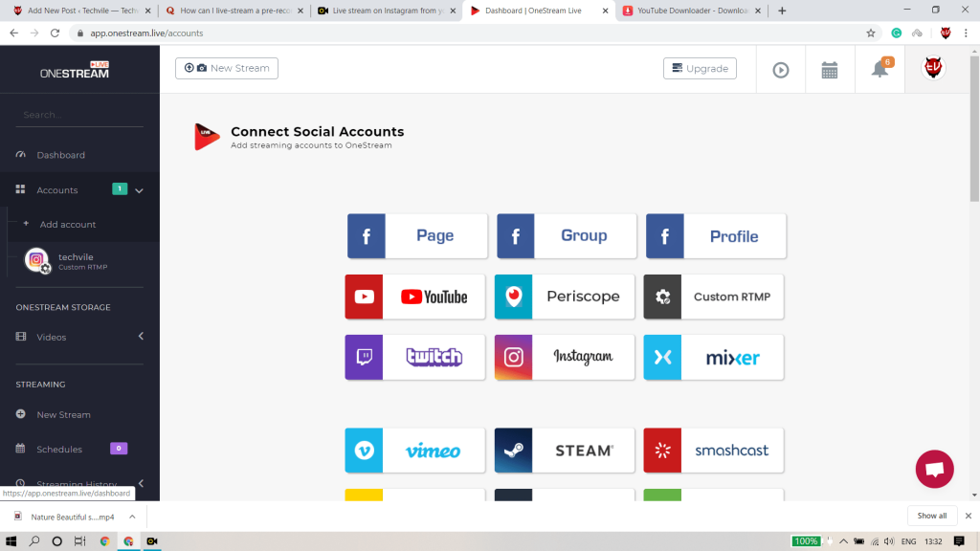Connect a Periscope account
The height and width of the screenshot is (551, 980).
[565, 297]
